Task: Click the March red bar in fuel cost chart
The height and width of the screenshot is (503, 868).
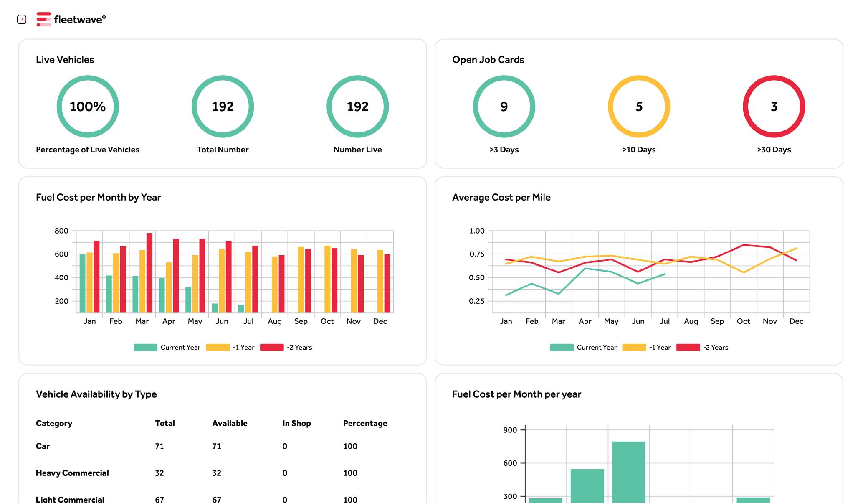Action: 149,273
